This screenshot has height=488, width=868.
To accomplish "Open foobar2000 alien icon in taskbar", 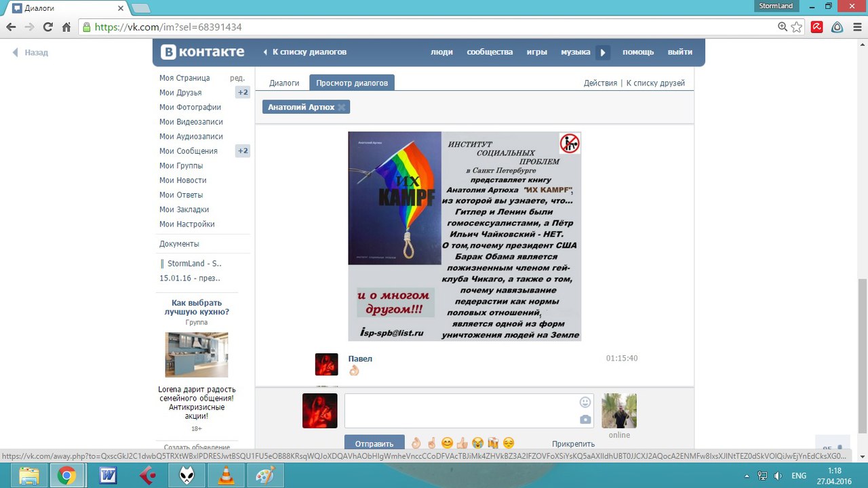I will point(186,476).
